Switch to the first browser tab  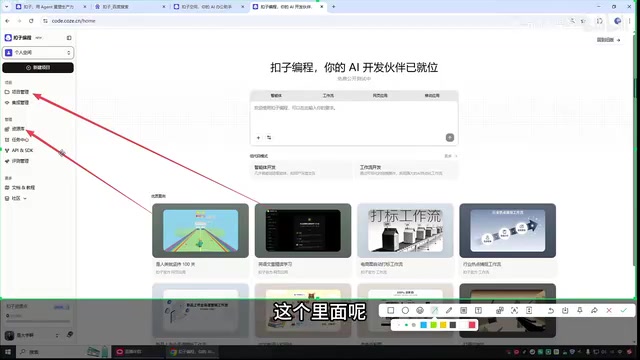(51, 7)
